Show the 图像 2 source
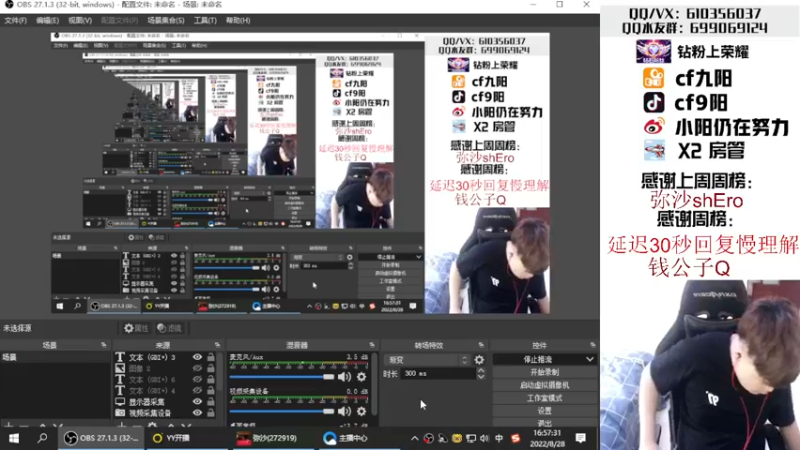This screenshot has width=800, height=450. pos(197,368)
